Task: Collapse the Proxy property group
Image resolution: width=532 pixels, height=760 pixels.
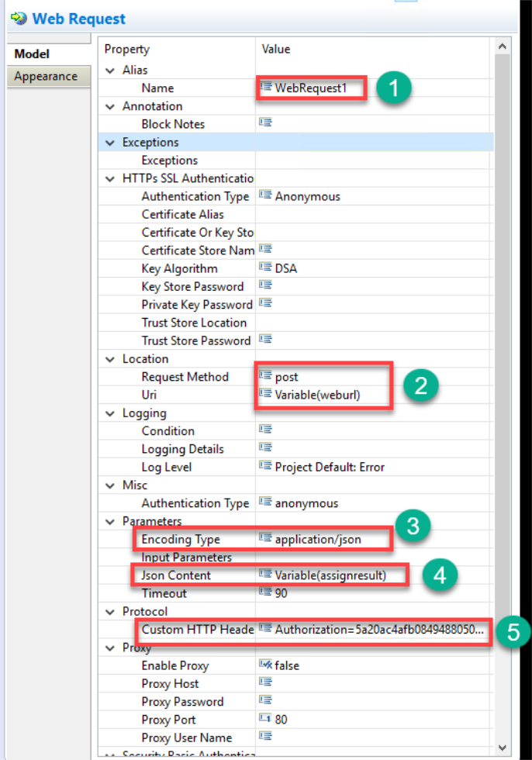Action: 110,648
